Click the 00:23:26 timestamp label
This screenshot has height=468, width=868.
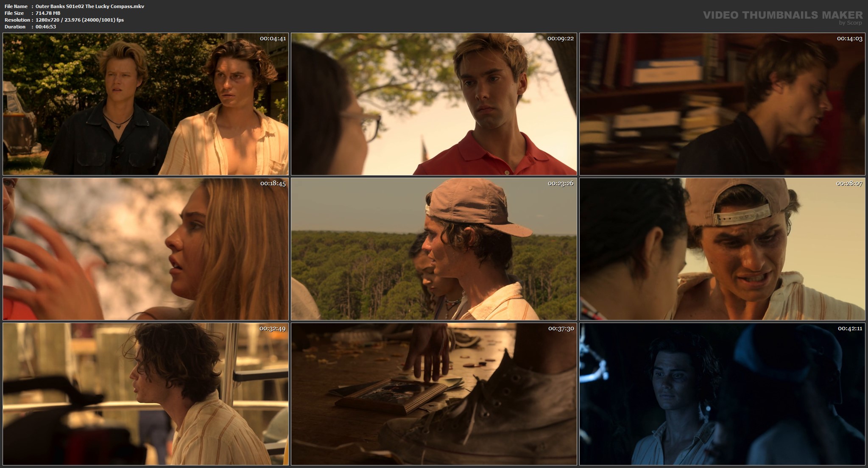click(x=561, y=184)
